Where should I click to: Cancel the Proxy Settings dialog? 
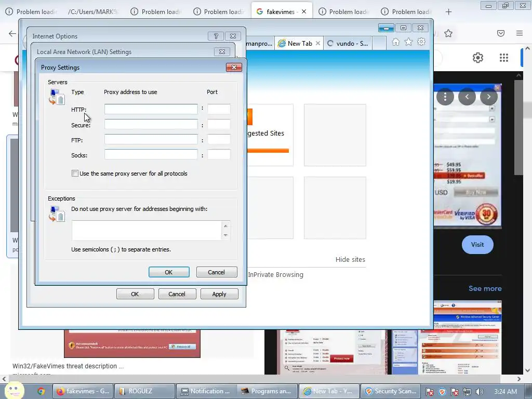click(217, 272)
